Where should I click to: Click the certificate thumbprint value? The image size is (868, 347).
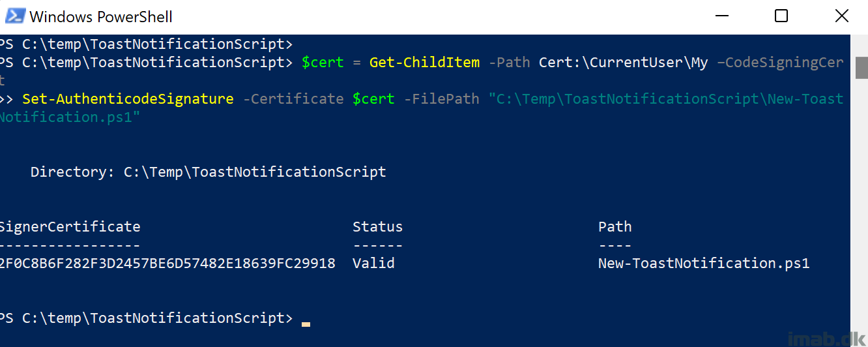pyautogui.click(x=167, y=264)
